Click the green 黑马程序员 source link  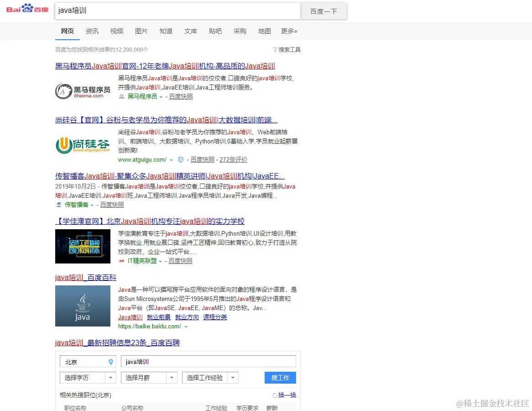tap(142, 96)
